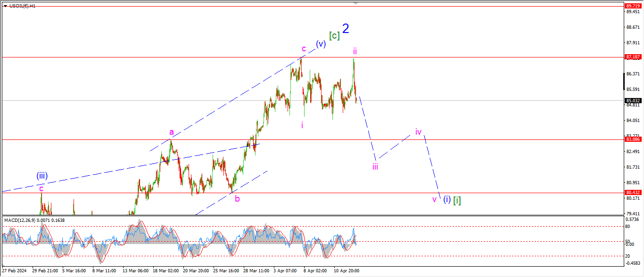Viewport: 644px width, 277px height.
Task: Select the red 83.086 price level tag
Action: [x=632, y=139]
